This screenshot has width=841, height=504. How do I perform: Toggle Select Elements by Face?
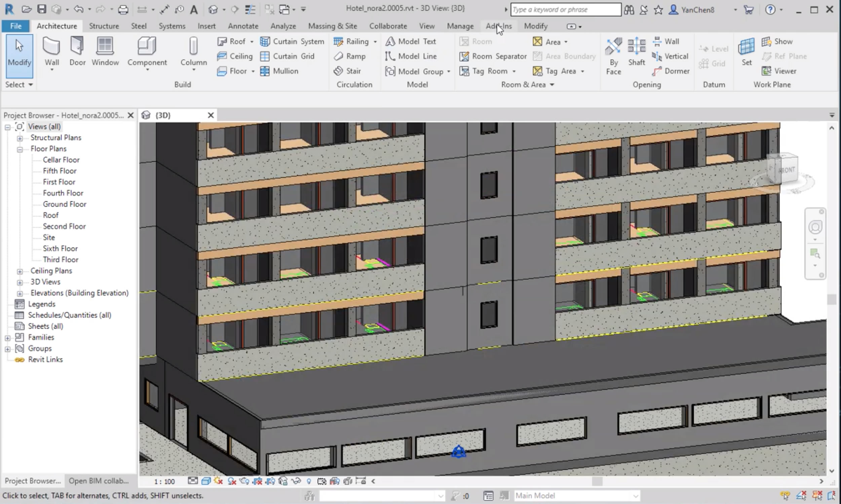(832, 496)
